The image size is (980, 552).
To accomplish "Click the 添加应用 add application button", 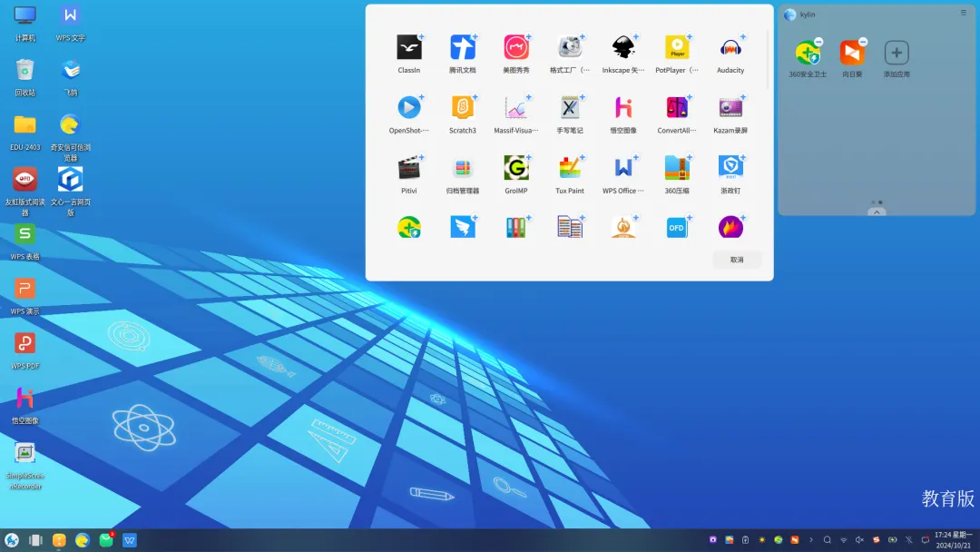I will point(897,53).
